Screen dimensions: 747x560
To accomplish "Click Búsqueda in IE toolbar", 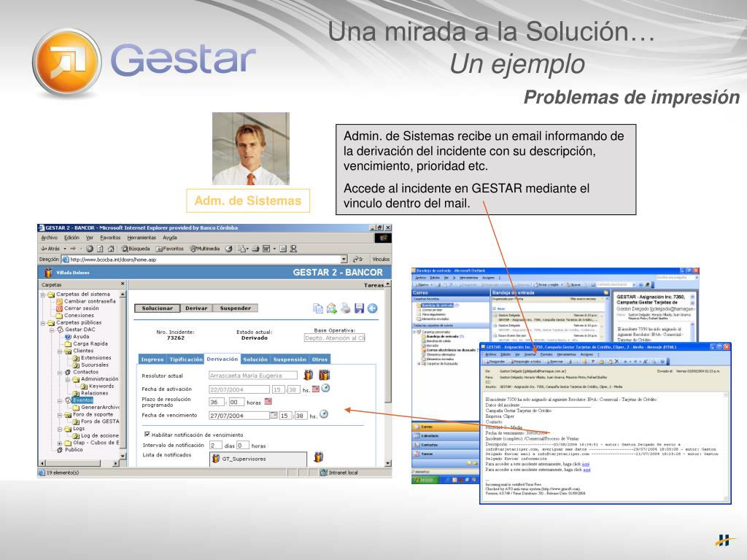I will coord(135,249).
